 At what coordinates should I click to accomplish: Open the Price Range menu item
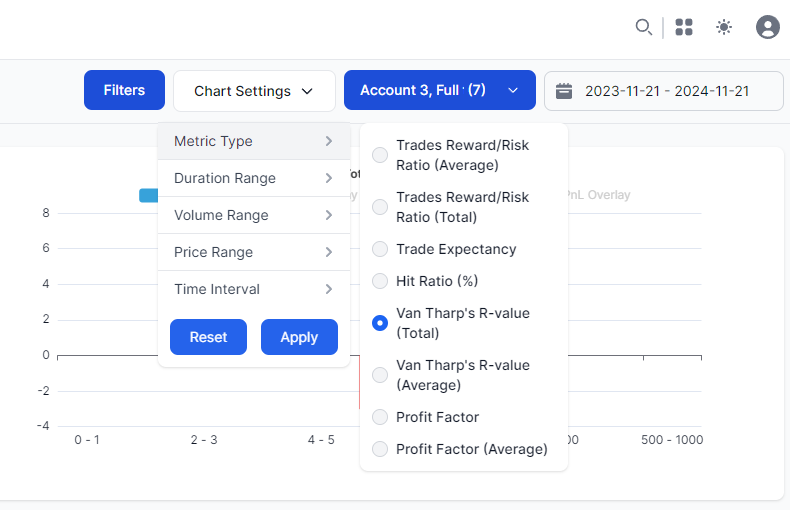click(254, 252)
